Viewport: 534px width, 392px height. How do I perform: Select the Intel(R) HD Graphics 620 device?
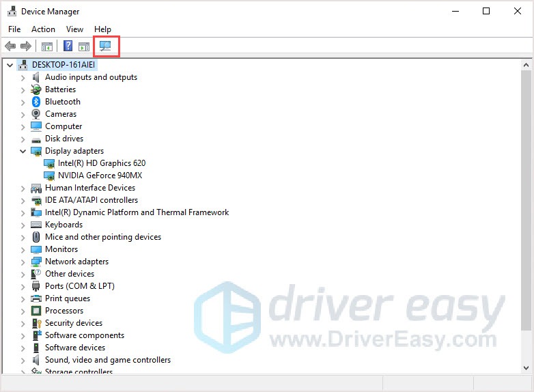coord(102,163)
